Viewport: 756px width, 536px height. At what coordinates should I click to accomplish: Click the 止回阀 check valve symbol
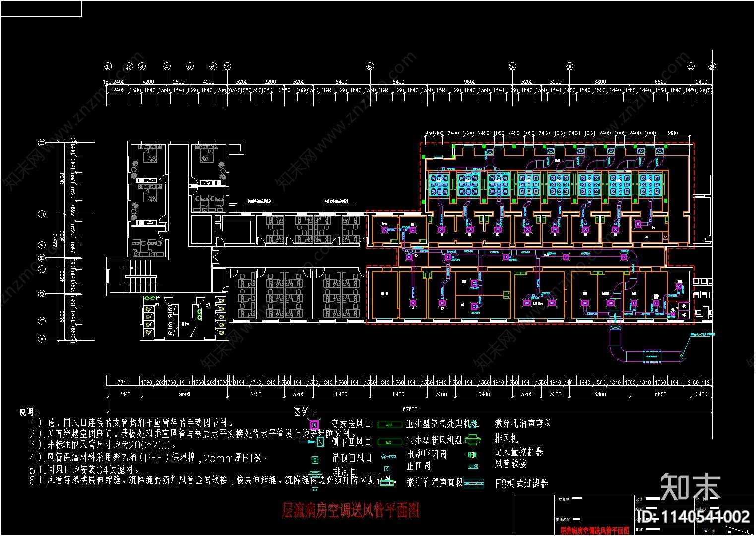387,468
